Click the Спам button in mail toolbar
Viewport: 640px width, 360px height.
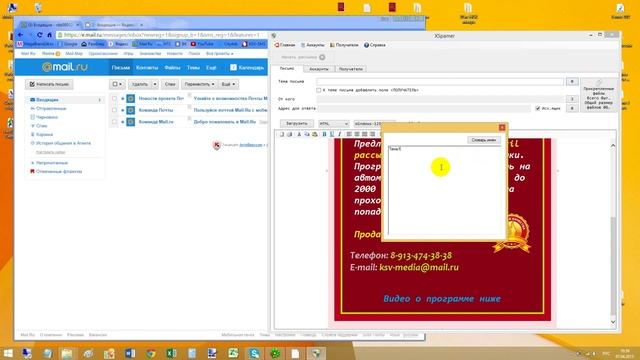point(170,84)
